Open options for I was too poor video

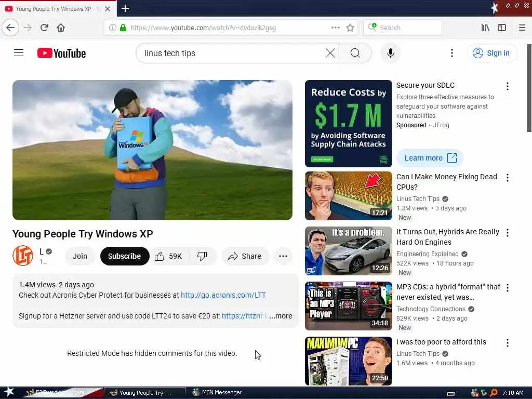[507, 343]
